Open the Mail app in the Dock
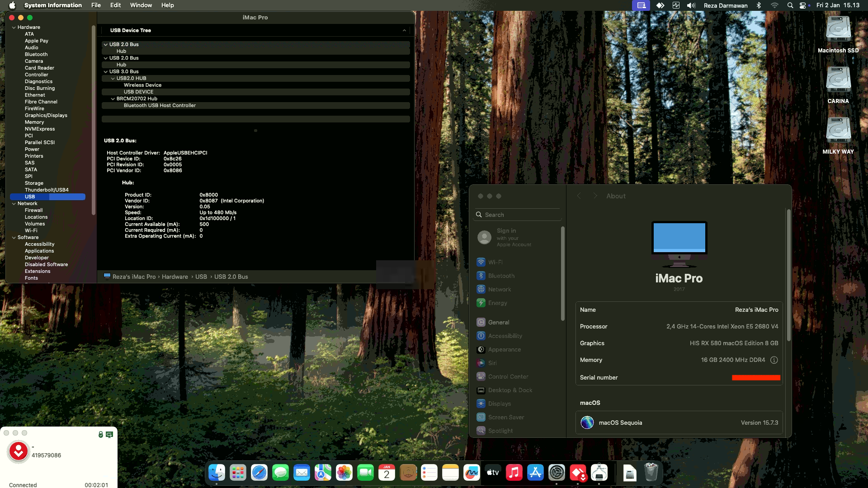This screenshot has width=868, height=488. pyautogui.click(x=302, y=473)
